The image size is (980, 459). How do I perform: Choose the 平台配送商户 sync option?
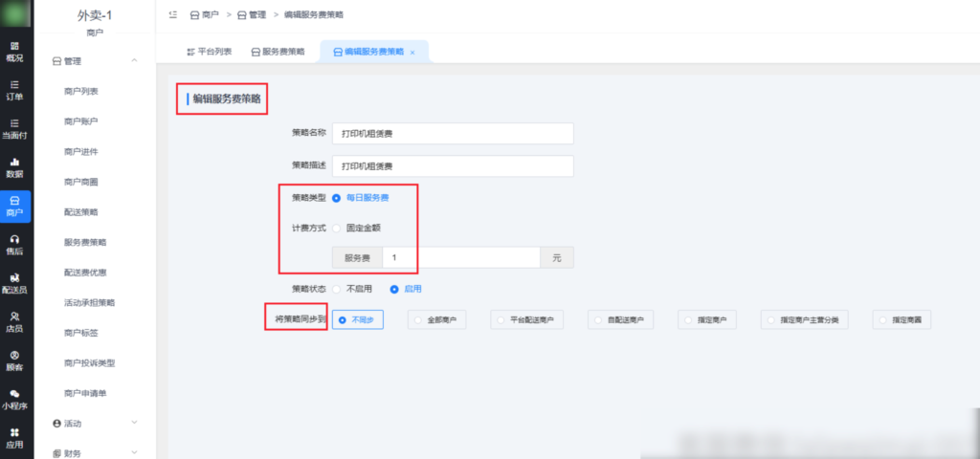point(527,319)
